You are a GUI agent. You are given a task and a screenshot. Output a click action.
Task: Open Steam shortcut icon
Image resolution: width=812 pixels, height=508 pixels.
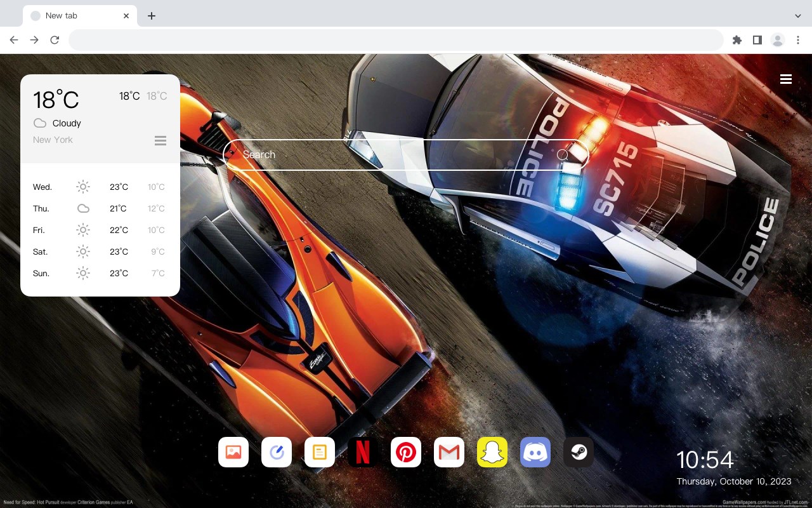tap(579, 452)
